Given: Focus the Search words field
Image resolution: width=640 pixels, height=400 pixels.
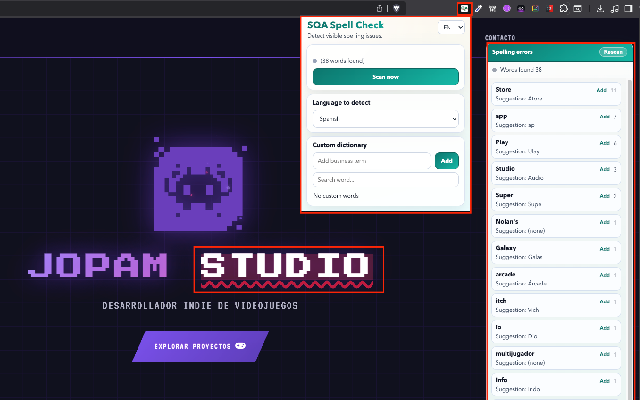Looking at the screenshot, I should pos(386,180).
